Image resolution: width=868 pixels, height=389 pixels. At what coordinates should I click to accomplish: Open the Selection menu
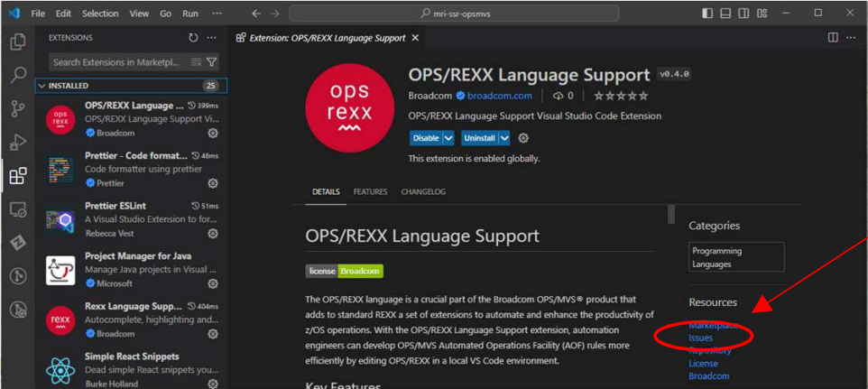[x=101, y=14]
